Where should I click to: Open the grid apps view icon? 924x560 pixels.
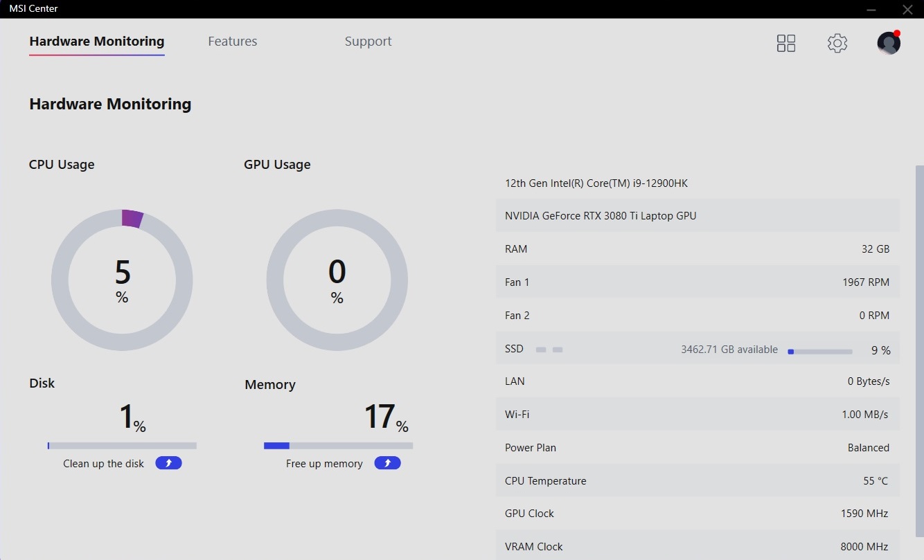[786, 44]
